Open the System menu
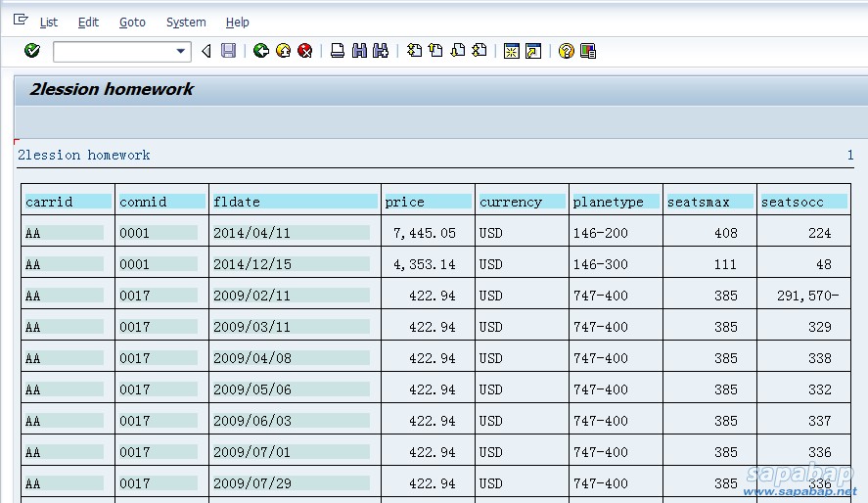 coord(186,22)
